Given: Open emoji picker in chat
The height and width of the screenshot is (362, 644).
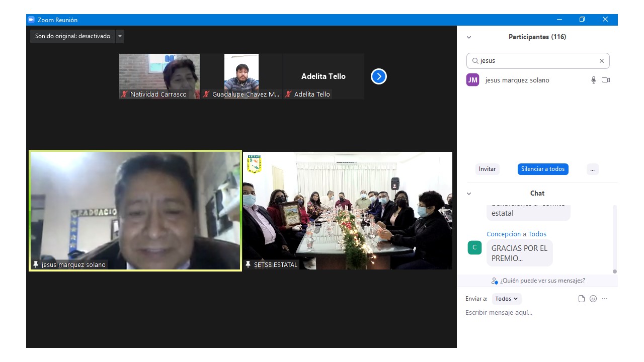Looking at the screenshot, I should coord(593,299).
